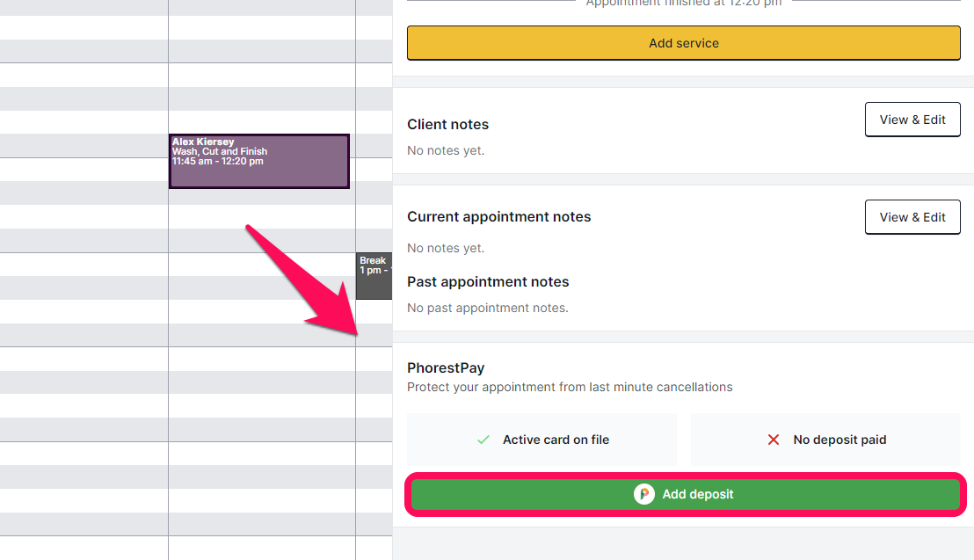This screenshot has height=560, width=974.
Task: Click 'No notes yet.' under Client notes
Action: tap(446, 150)
